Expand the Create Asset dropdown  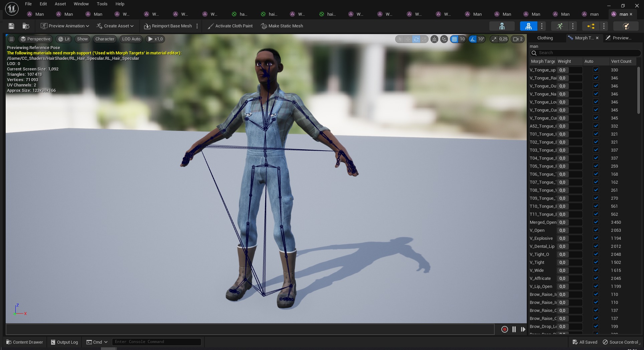tap(115, 26)
